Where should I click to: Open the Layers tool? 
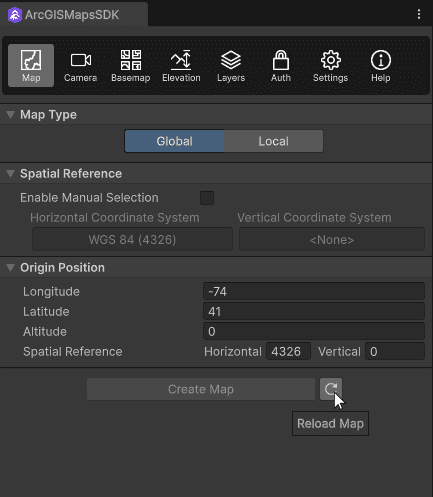point(231,66)
